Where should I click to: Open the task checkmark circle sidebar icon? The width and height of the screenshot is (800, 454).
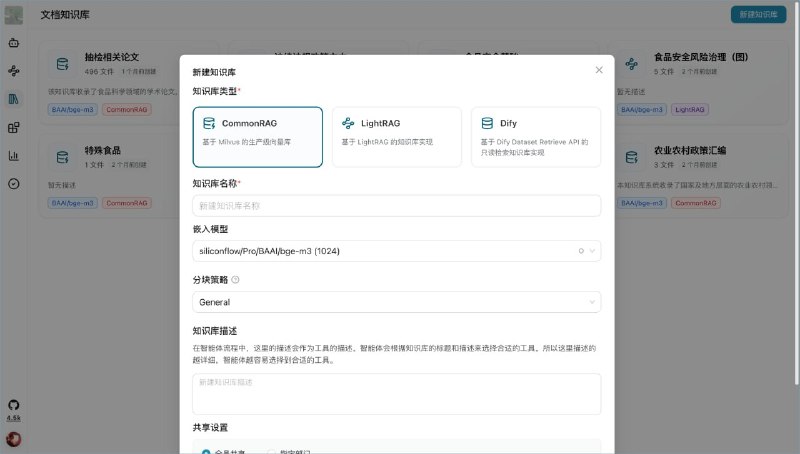point(14,184)
